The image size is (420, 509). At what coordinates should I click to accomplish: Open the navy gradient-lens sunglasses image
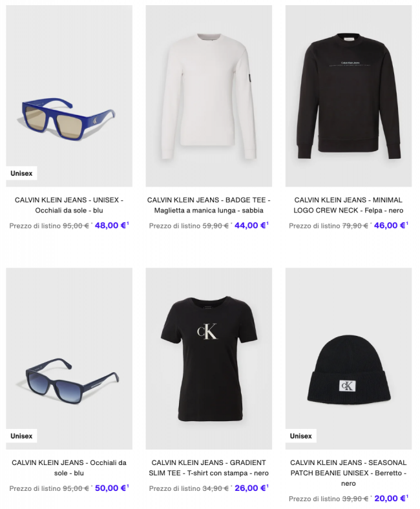click(69, 358)
